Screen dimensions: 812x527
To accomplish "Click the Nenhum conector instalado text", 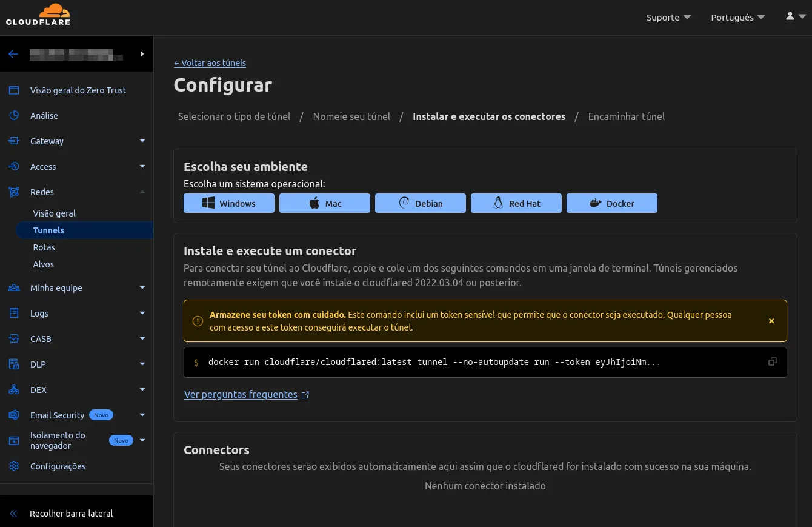I will coord(485,486).
